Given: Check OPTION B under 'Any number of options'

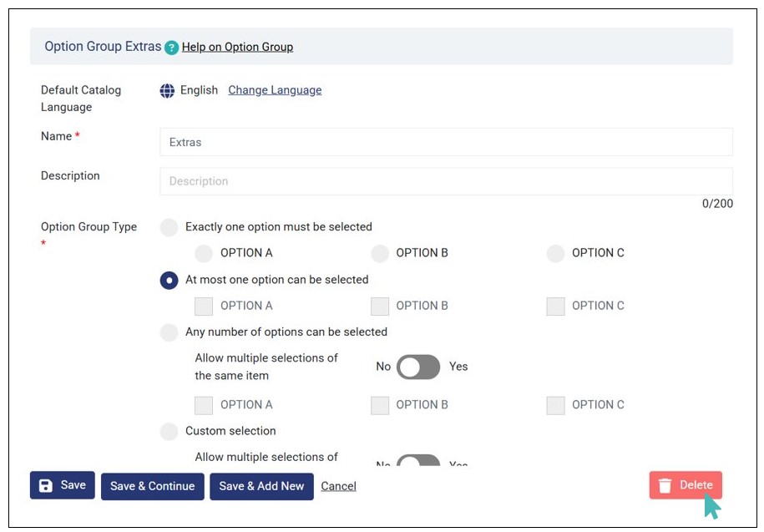Looking at the screenshot, I should (380, 406).
